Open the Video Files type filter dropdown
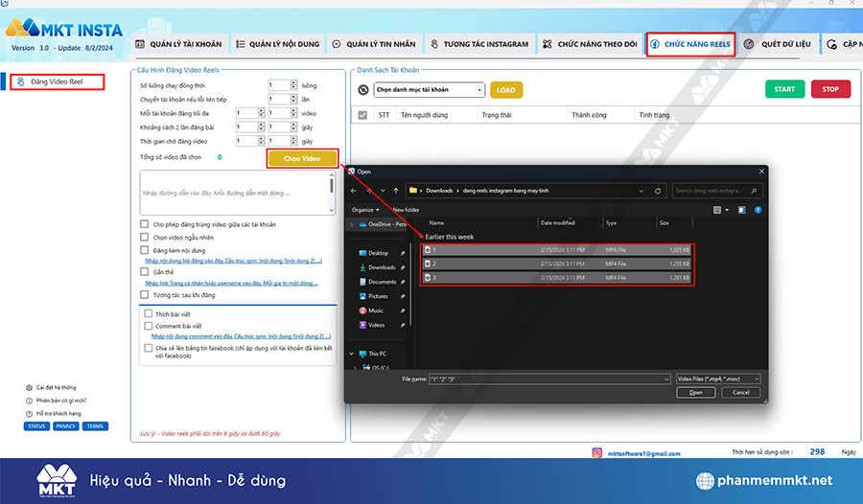863x504 pixels. tap(718, 379)
